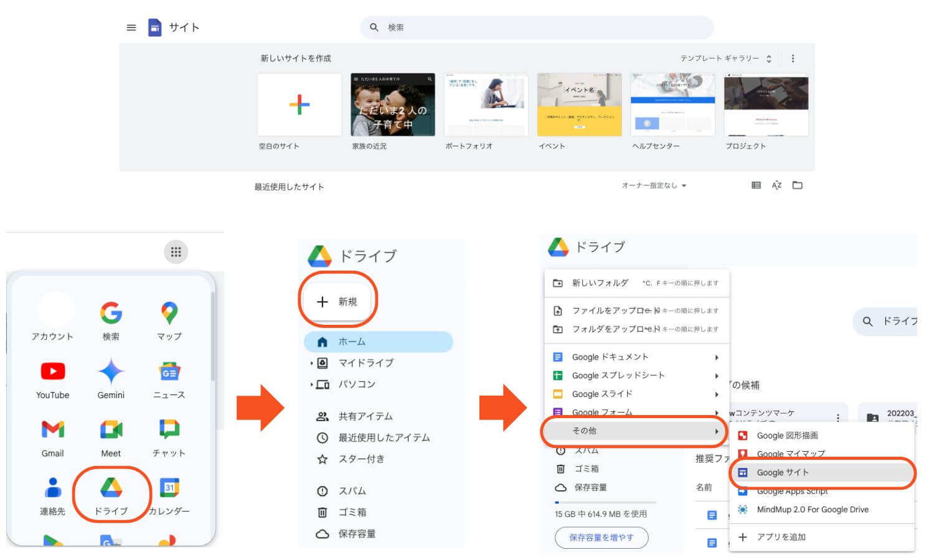The height and width of the screenshot is (560, 934).
Task: Open three-dot menu on コンテンツマーケ folder
Action: (x=838, y=418)
